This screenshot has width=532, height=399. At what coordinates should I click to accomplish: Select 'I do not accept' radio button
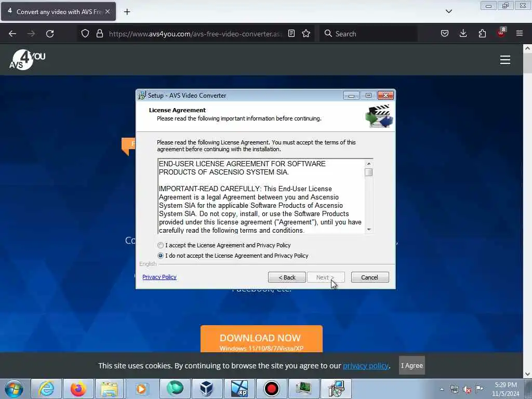pos(161,256)
